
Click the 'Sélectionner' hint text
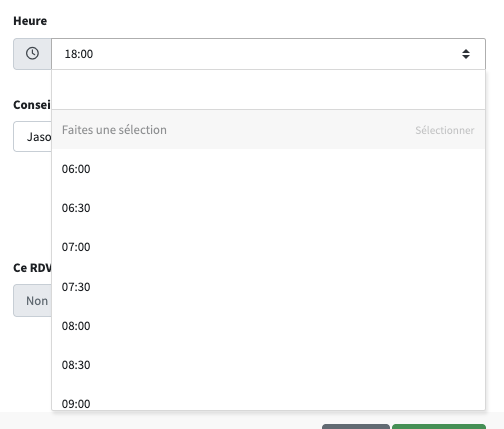pyautogui.click(x=445, y=130)
